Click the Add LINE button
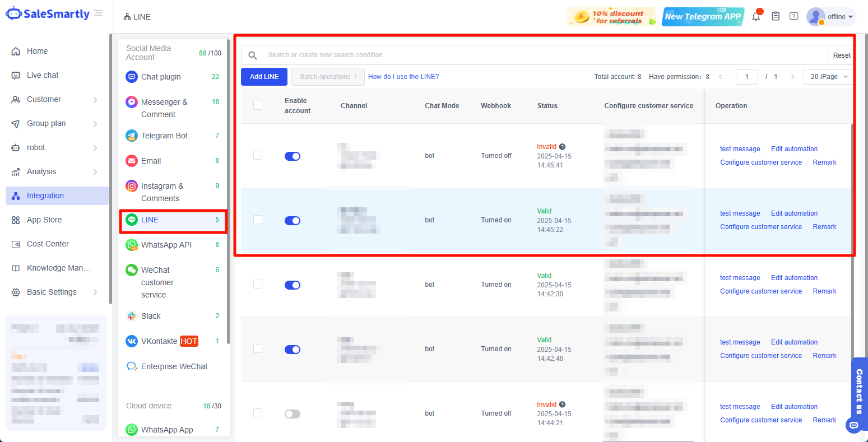868x442 pixels. (x=264, y=77)
